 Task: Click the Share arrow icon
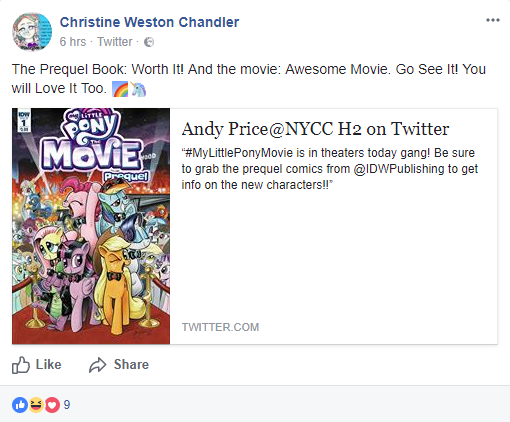click(97, 365)
